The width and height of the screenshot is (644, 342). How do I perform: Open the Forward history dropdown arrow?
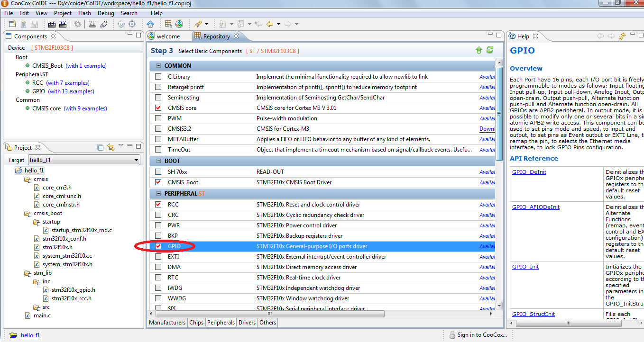(297, 24)
